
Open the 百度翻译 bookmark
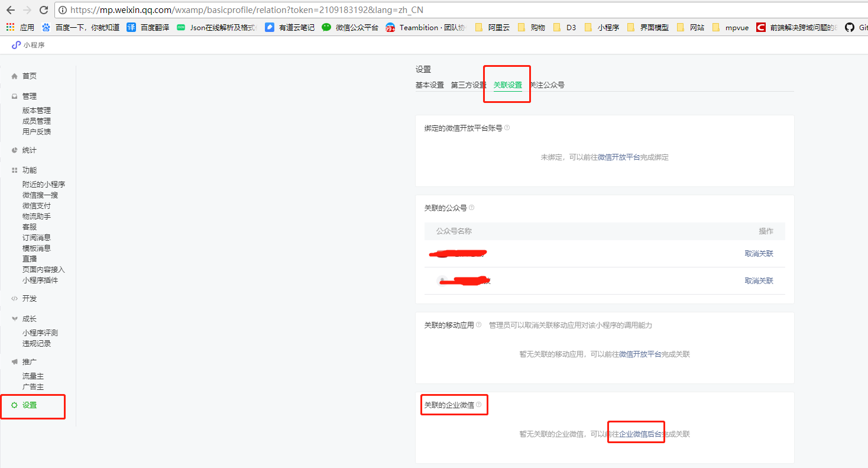click(x=148, y=27)
